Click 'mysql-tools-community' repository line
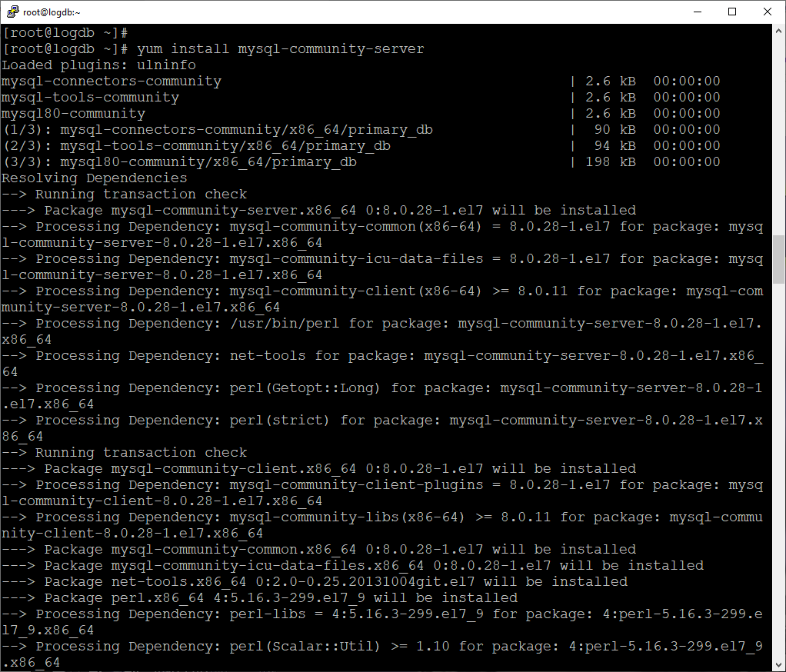Viewport: 786px width, 672px height. point(361,97)
